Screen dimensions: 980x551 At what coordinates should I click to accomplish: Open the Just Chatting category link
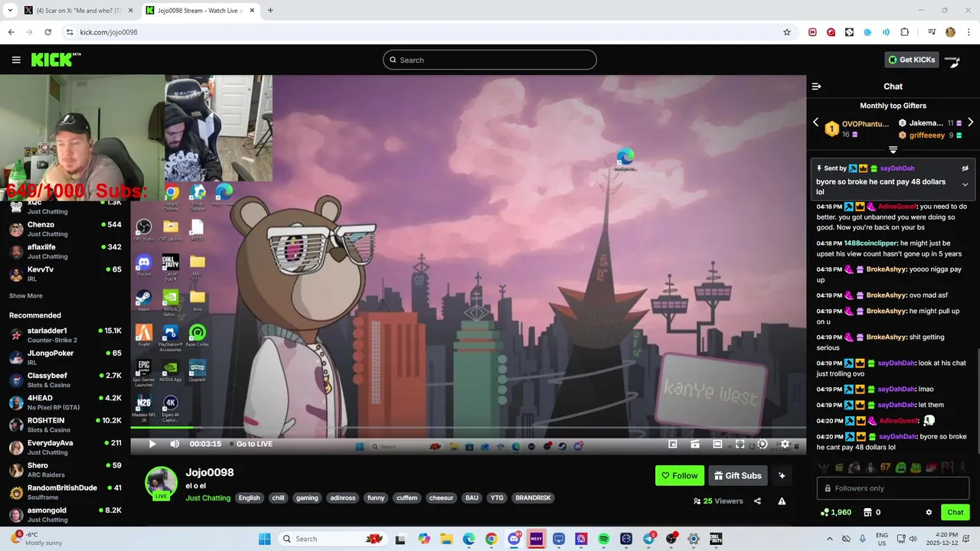pyautogui.click(x=207, y=498)
